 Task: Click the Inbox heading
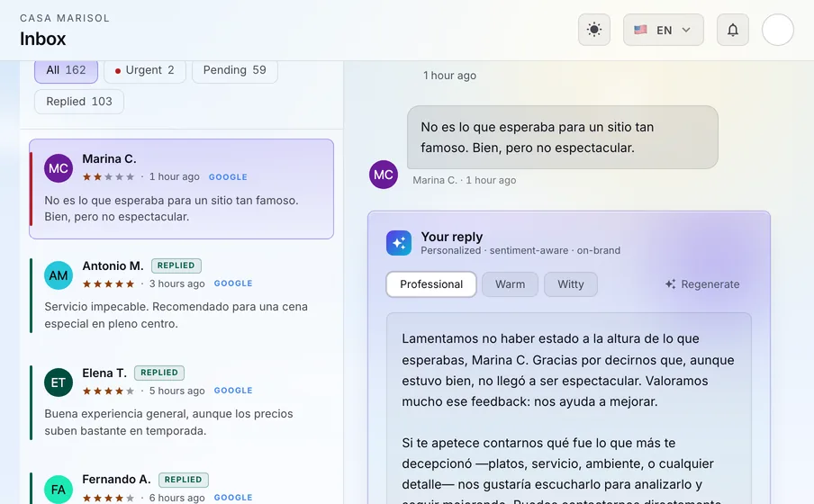coord(43,39)
